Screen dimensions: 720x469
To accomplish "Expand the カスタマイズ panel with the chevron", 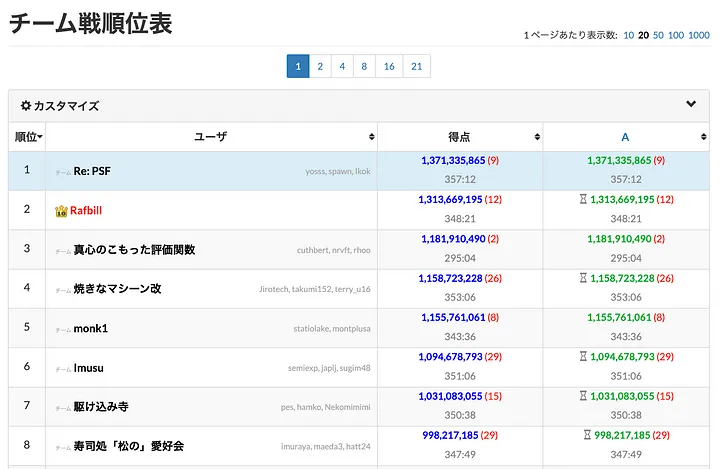I will [x=691, y=104].
